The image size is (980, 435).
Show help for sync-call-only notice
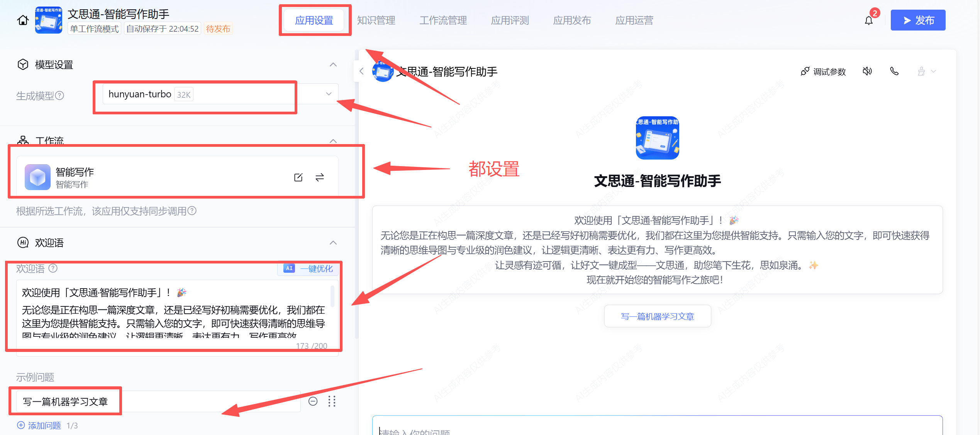point(192,211)
